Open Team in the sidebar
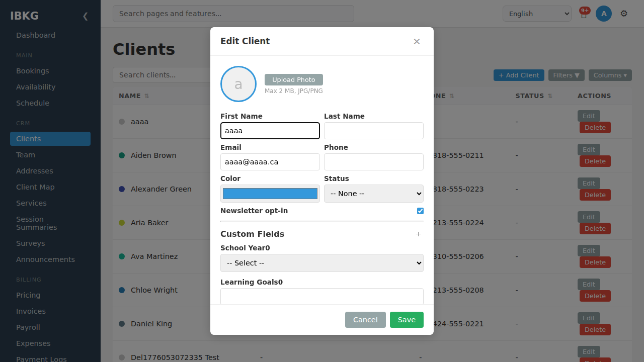 coord(50,155)
